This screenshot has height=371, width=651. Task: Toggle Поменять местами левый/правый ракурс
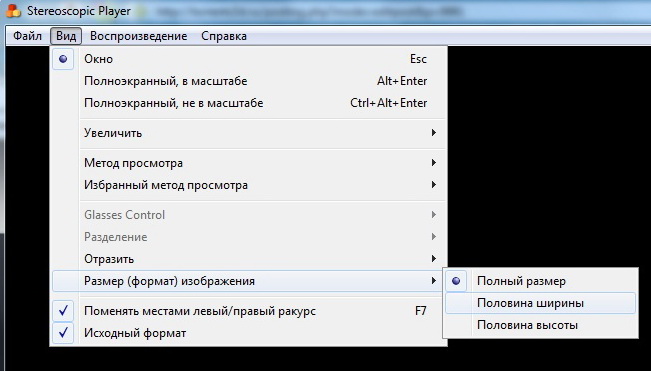coord(248,311)
